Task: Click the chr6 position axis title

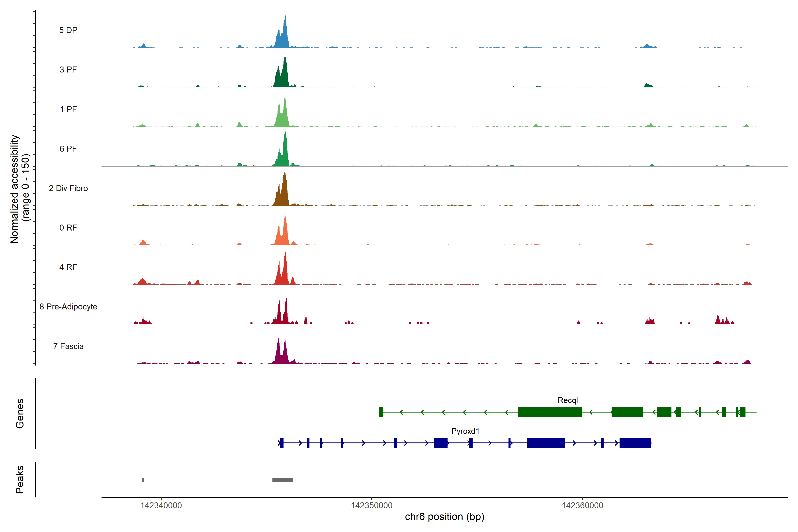Action: coord(444,517)
